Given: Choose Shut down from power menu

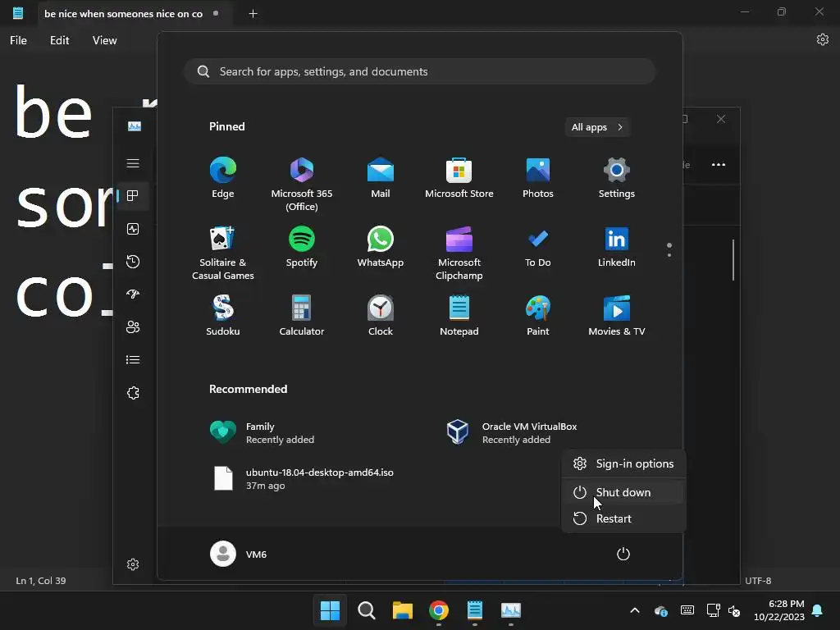Looking at the screenshot, I should click(623, 492).
